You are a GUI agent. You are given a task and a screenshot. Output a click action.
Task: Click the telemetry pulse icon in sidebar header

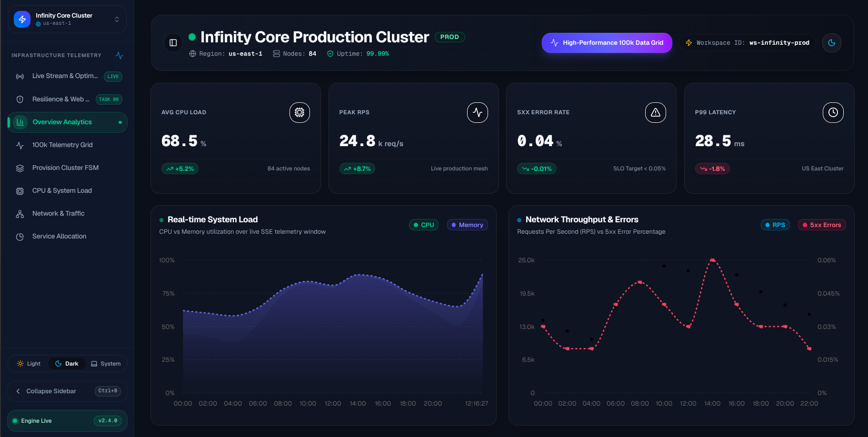(x=120, y=55)
